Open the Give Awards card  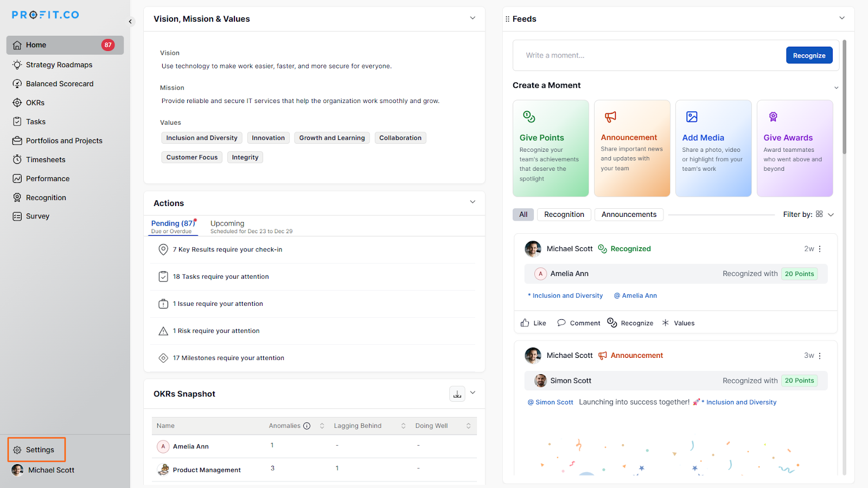795,148
